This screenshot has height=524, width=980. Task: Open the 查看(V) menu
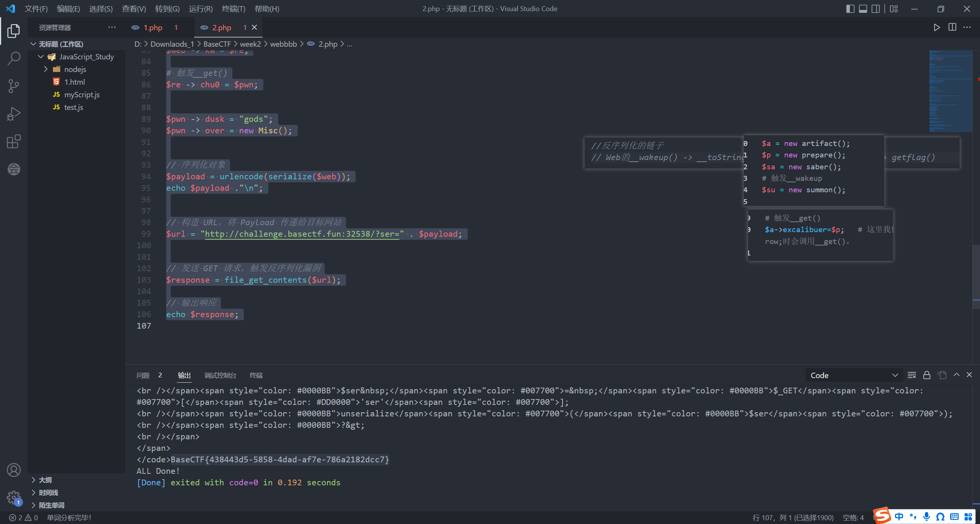[x=134, y=9]
